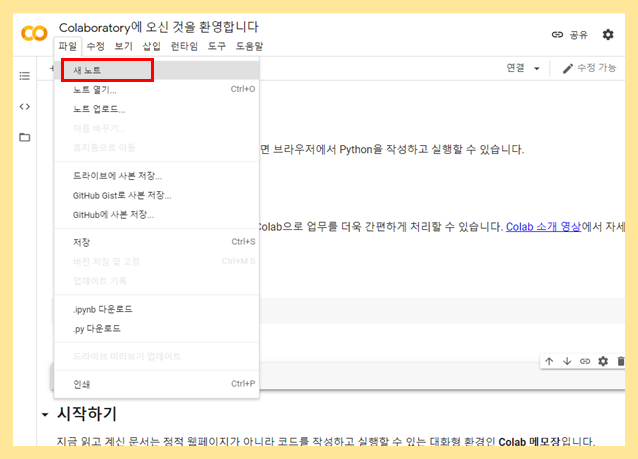Open the 런타임 menu
The width and height of the screenshot is (638, 459).
[184, 46]
